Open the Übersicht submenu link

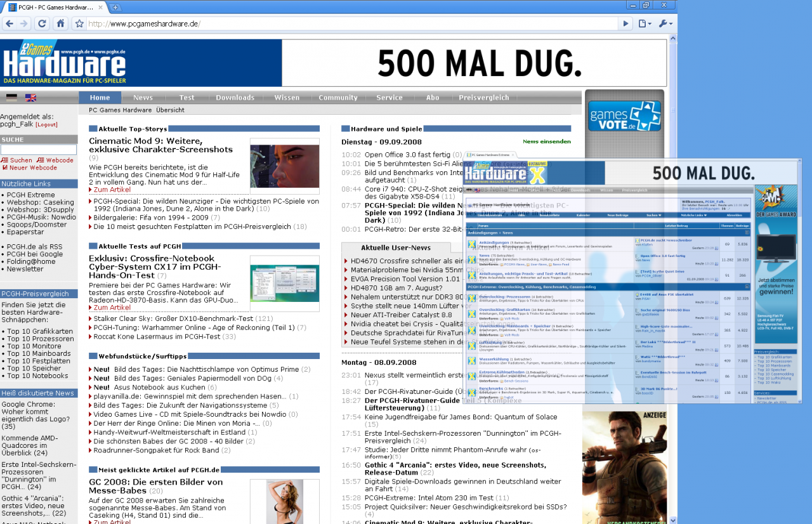tap(170, 110)
